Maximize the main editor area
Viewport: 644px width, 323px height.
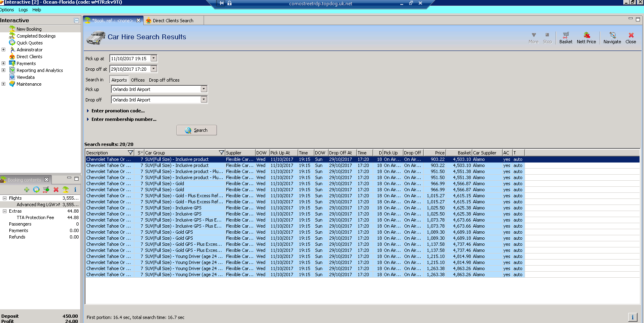click(638, 19)
